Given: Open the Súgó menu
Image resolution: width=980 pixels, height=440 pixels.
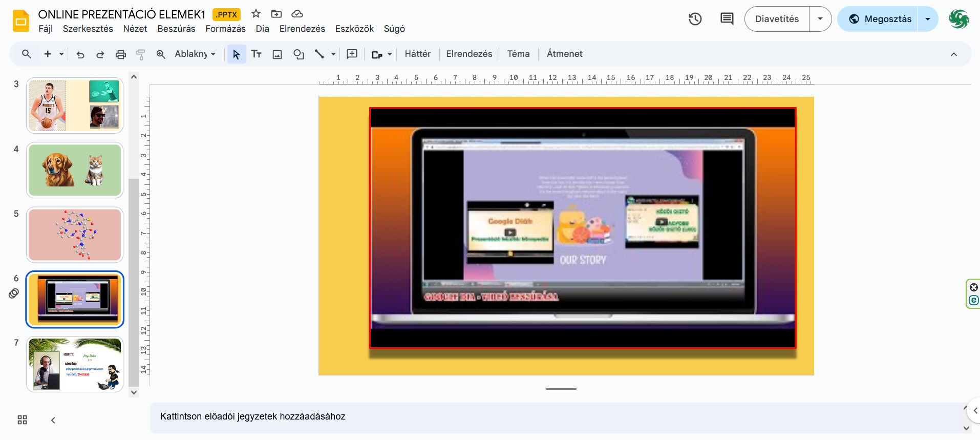Looking at the screenshot, I should (394, 29).
